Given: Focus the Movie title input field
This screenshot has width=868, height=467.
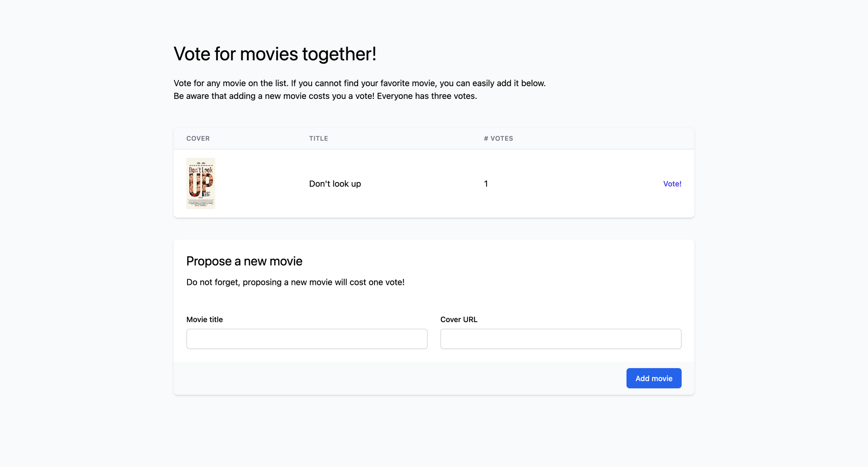Looking at the screenshot, I should pos(307,339).
